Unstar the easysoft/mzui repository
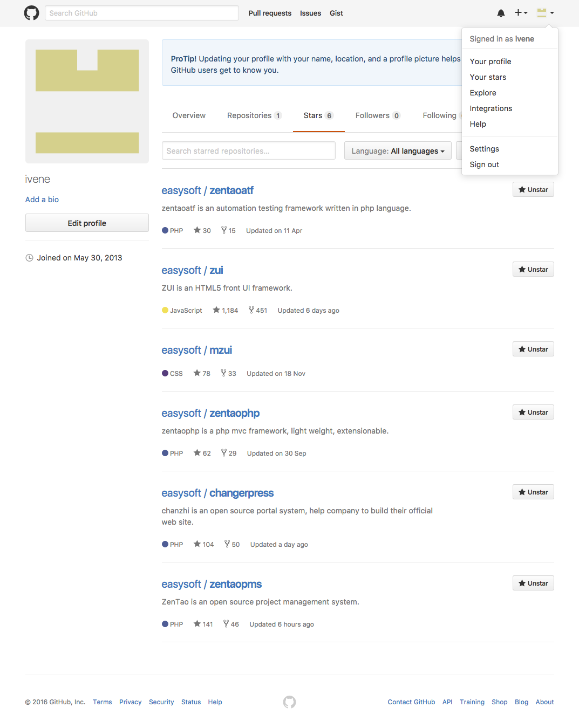The image size is (579, 728). pos(533,349)
